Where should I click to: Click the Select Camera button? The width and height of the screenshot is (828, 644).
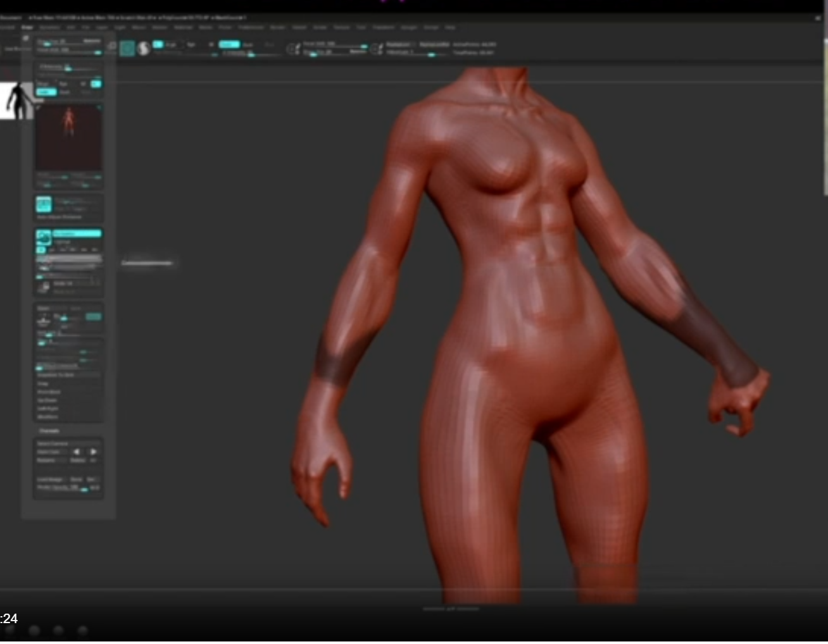[x=53, y=443]
